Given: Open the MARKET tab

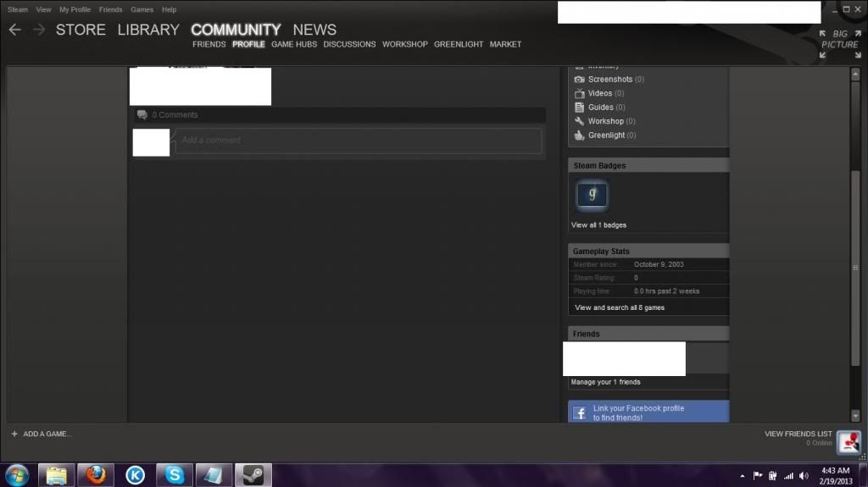Looking at the screenshot, I should [x=505, y=44].
